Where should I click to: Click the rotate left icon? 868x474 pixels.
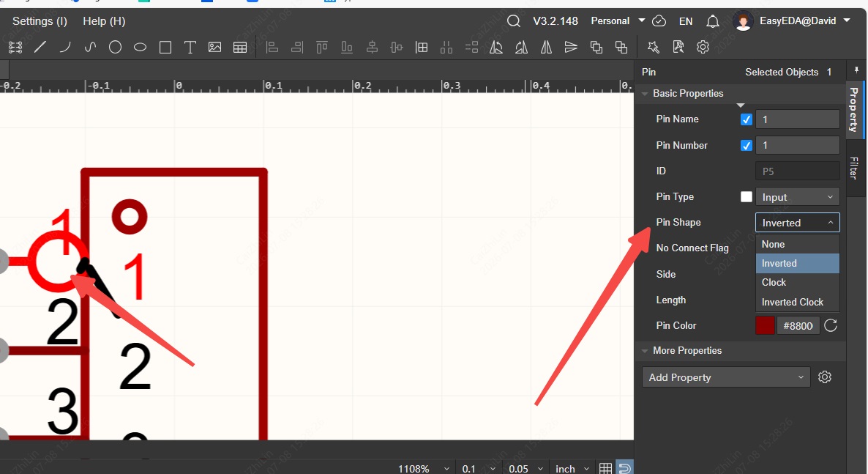pos(496,48)
